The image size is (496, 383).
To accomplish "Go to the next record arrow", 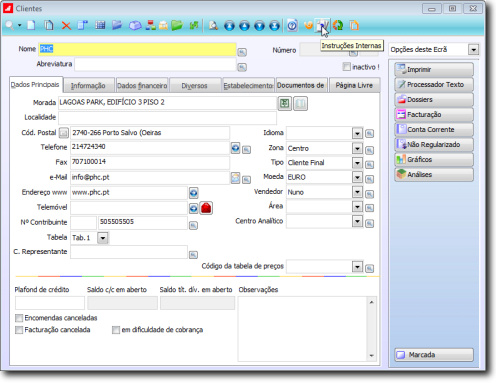I will coord(259,26).
